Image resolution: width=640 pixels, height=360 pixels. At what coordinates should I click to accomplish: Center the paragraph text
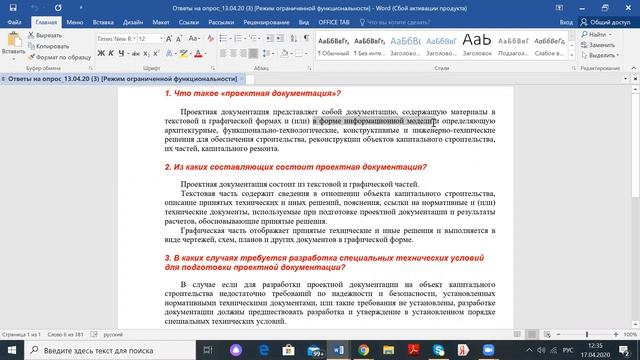[x=233, y=53]
